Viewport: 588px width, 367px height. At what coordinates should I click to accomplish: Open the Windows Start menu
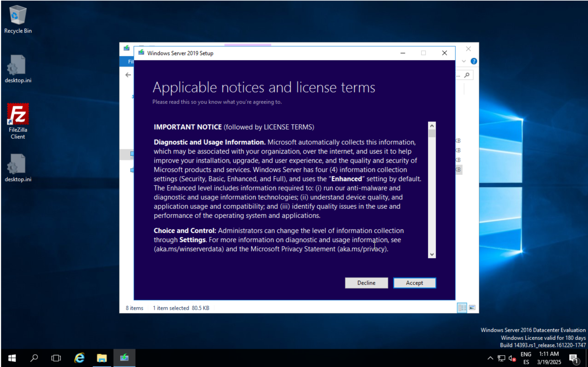point(12,358)
